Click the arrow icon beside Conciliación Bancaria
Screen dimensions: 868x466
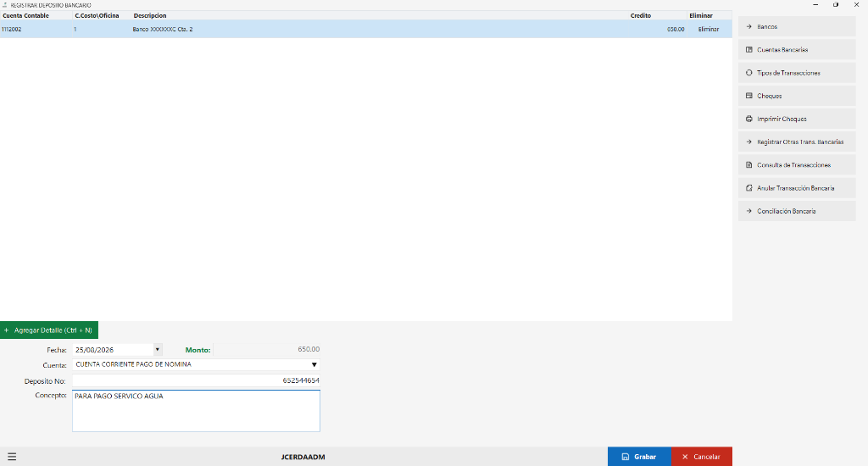point(749,211)
